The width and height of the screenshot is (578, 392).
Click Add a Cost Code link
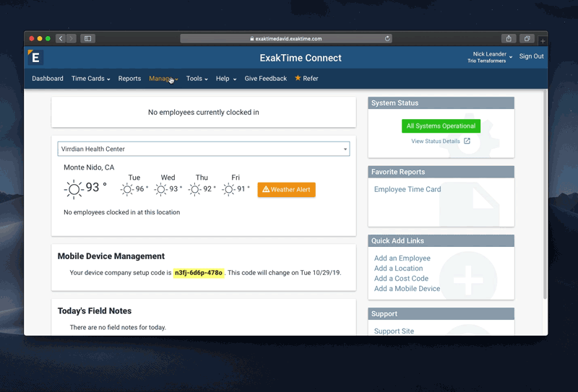[401, 279]
